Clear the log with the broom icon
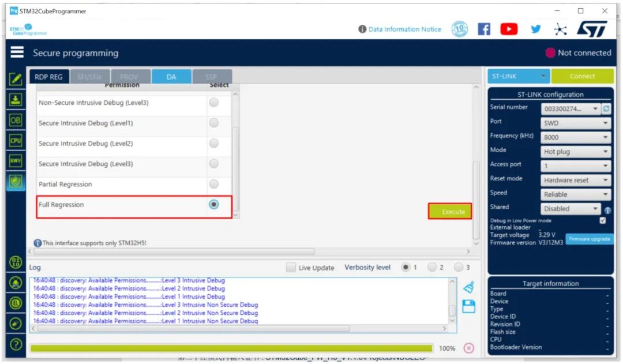 [x=469, y=287]
